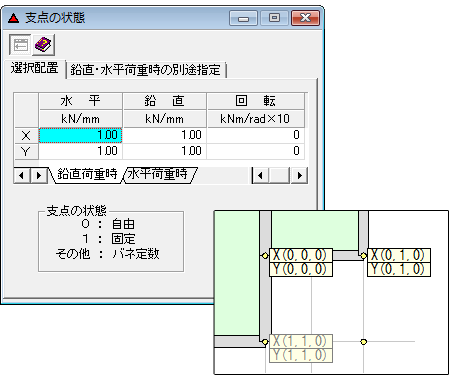Click the Y(0, 1, 0) support label
The width and height of the screenshot is (456, 382).
[399, 269]
